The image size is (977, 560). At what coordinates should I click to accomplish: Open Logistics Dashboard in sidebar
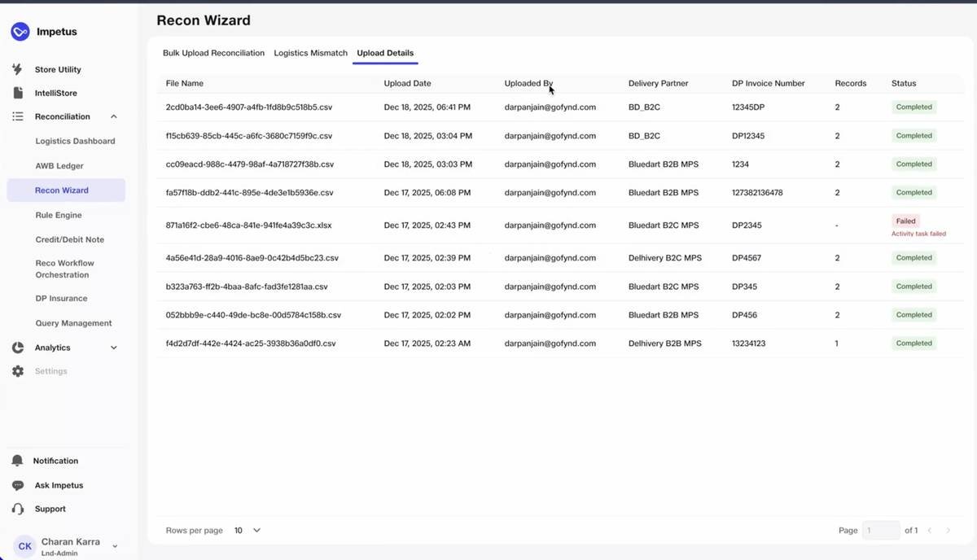pos(75,141)
